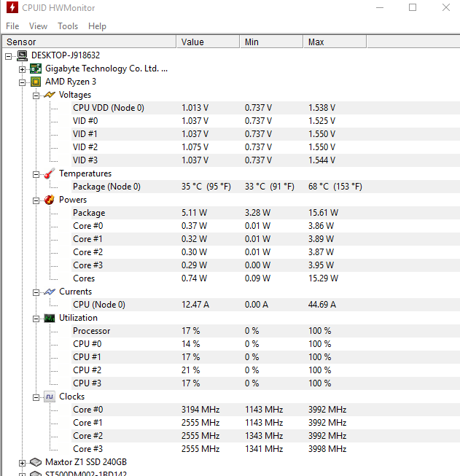Collapse the Clocks section
The width and height of the screenshot is (460, 476).
(36, 398)
